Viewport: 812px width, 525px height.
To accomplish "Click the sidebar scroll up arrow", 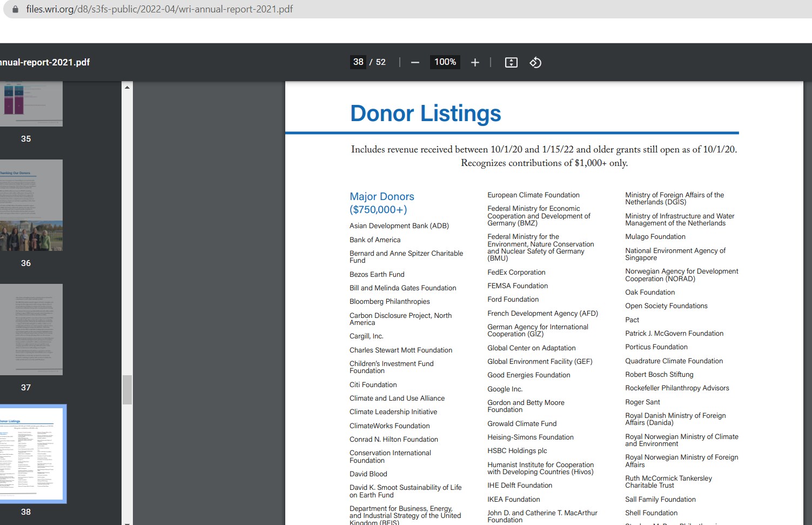I will (127, 87).
